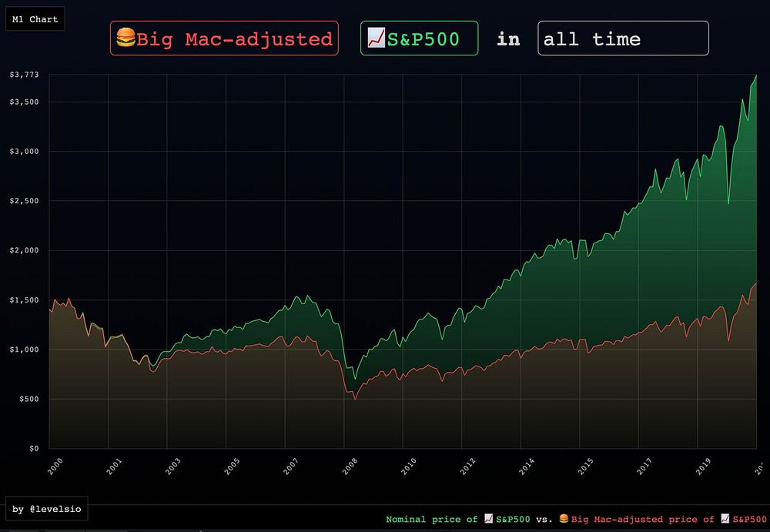Click the $3,000 y-axis label
This screenshot has height=532, width=770.
[x=24, y=152]
